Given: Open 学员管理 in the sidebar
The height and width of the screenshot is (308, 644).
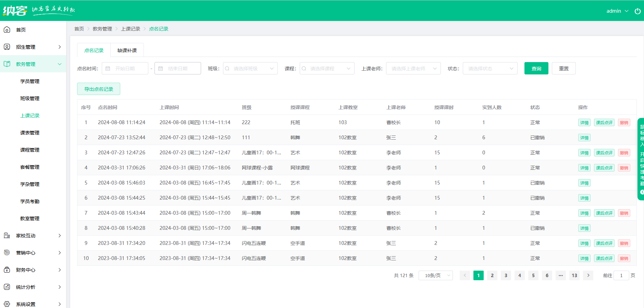Looking at the screenshot, I should [30, 81].
